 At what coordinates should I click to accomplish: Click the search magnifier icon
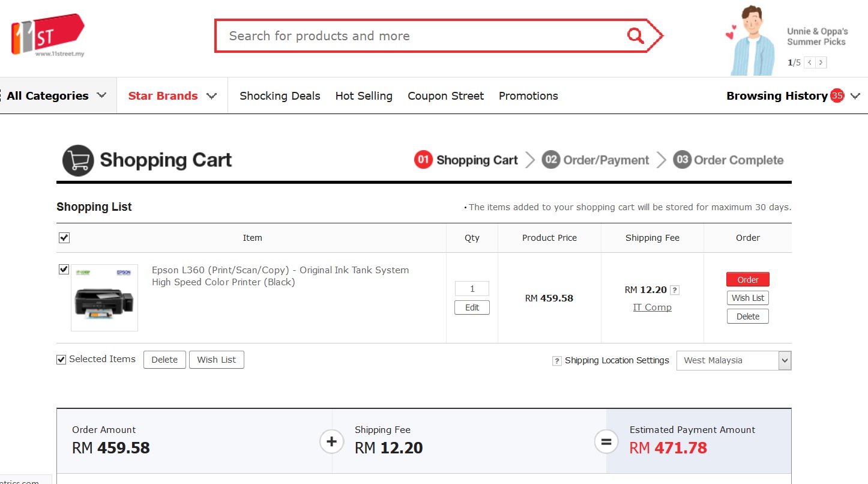[x=635, y=36]
